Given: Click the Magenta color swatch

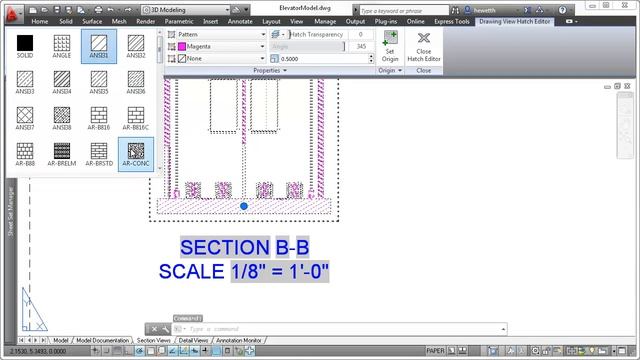Looking at the screenshot, I should [182, 47].
